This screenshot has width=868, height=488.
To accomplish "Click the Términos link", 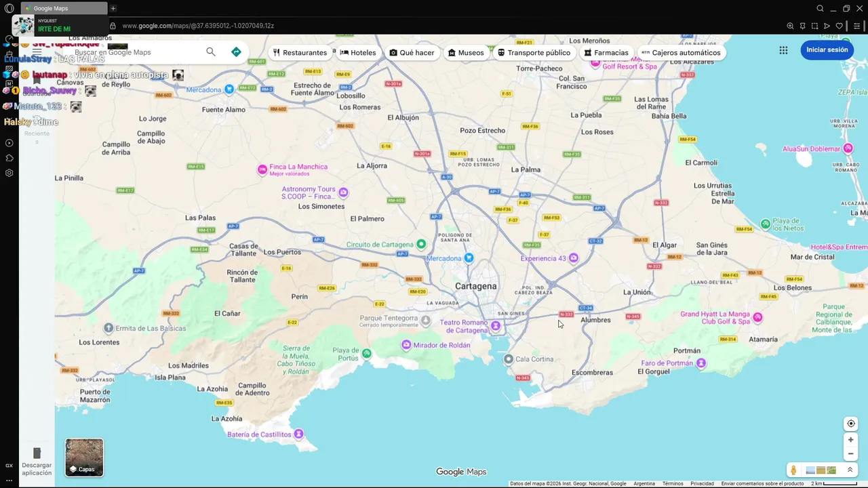I will pos(673,483).
